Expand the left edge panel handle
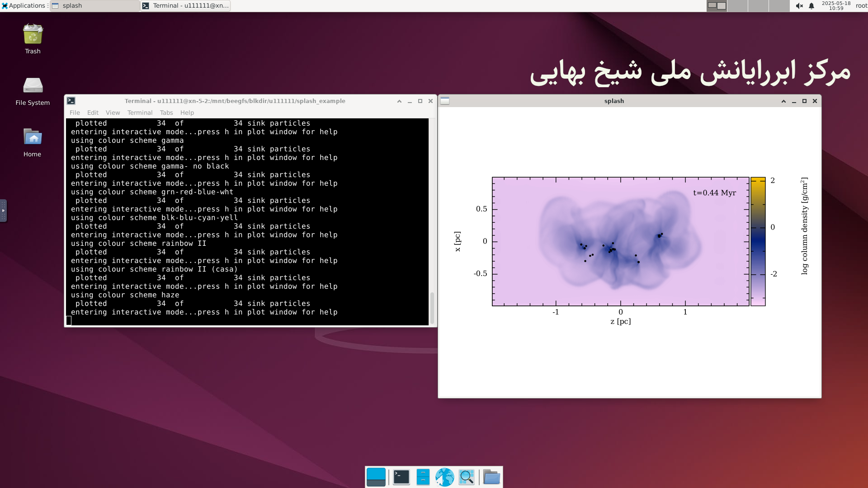The image size is (868, 488). 3,211
